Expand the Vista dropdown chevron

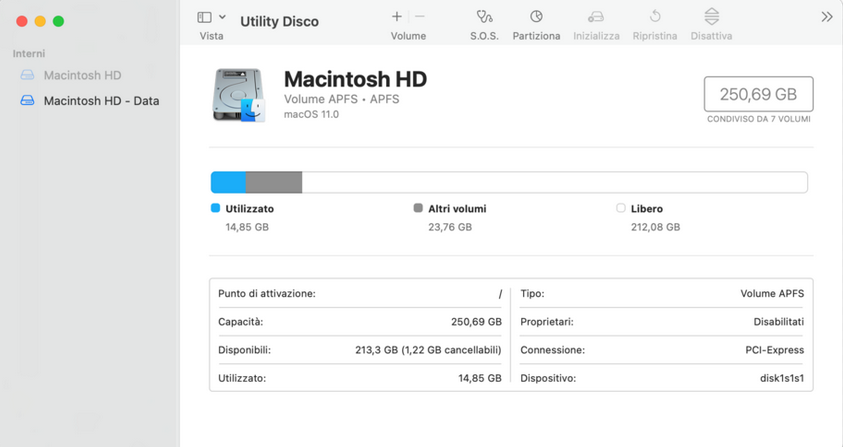[x=222, y=17]
